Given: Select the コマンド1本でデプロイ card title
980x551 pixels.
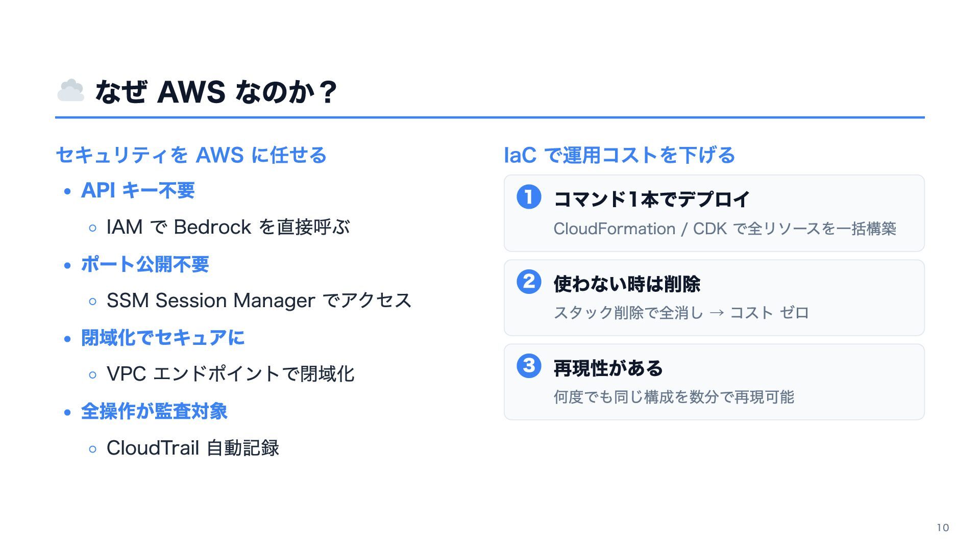Looking at the screenshot, I should pos(652,199).
